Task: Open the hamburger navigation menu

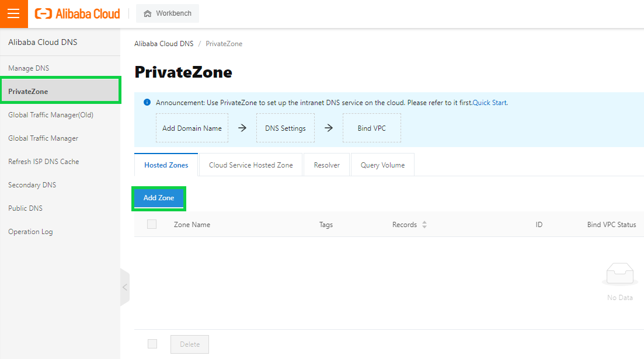Action: (13, 13)
